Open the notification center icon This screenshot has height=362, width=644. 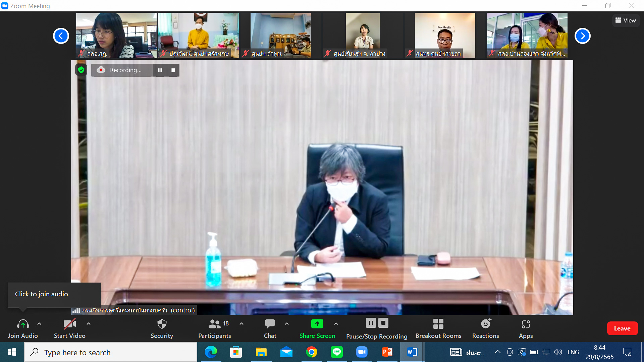pos(627,352)
